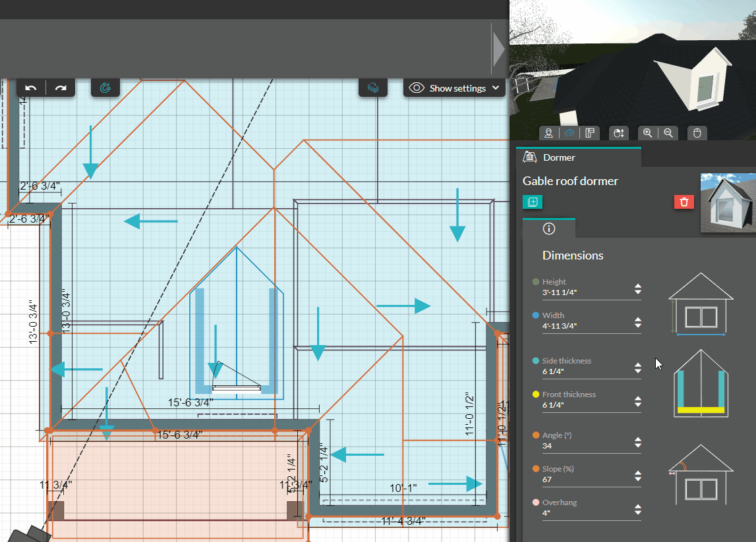This screenshot has height=542, width=756.
Task: Delete the gable roof dormer
Action: (683, 202)
